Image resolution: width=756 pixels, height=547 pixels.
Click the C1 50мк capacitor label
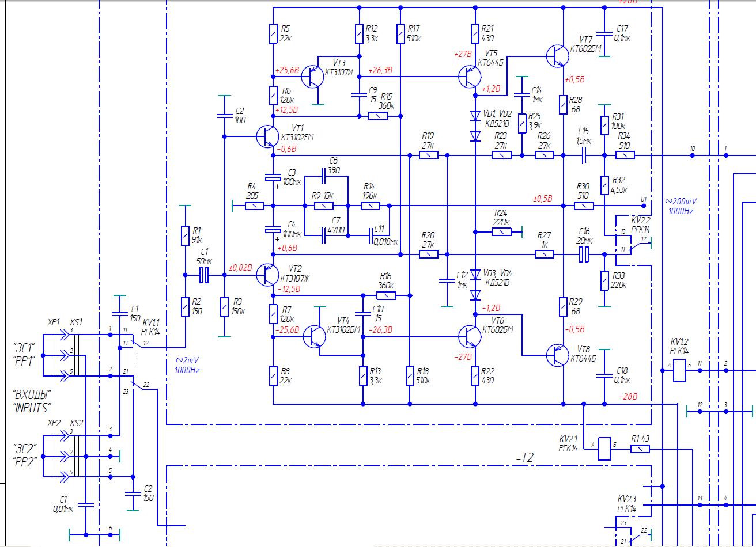point(204,256)
